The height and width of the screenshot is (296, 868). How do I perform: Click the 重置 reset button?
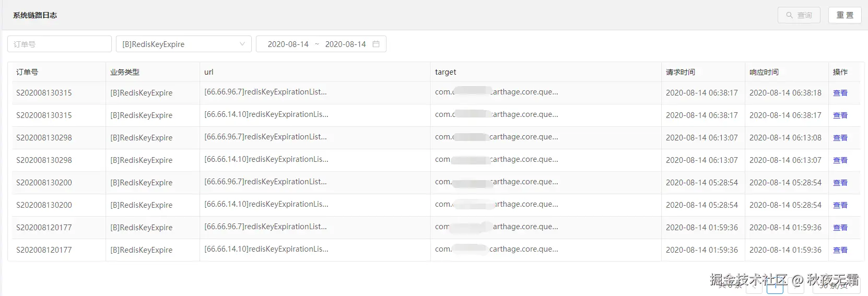coord(844,15)
